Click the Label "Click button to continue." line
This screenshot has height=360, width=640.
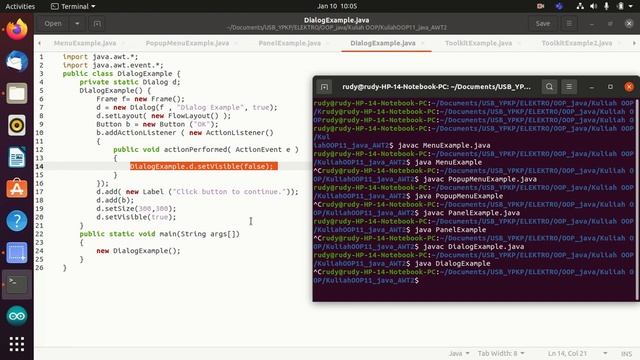(x=197, y=191)
